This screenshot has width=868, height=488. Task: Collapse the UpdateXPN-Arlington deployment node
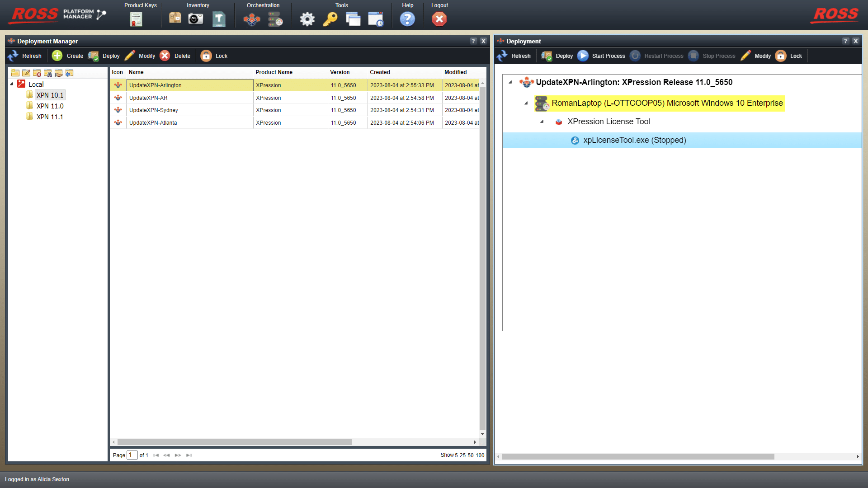[510, 82]
